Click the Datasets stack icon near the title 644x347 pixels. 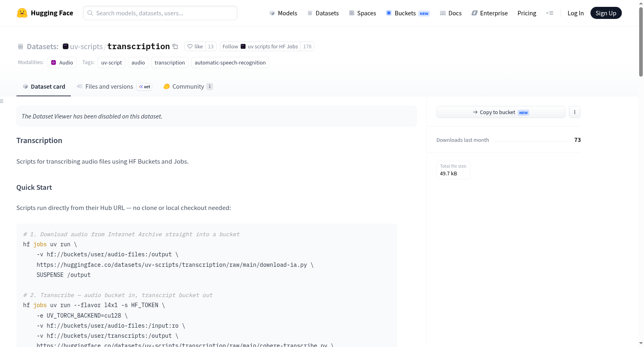click(x=21, y=46)
